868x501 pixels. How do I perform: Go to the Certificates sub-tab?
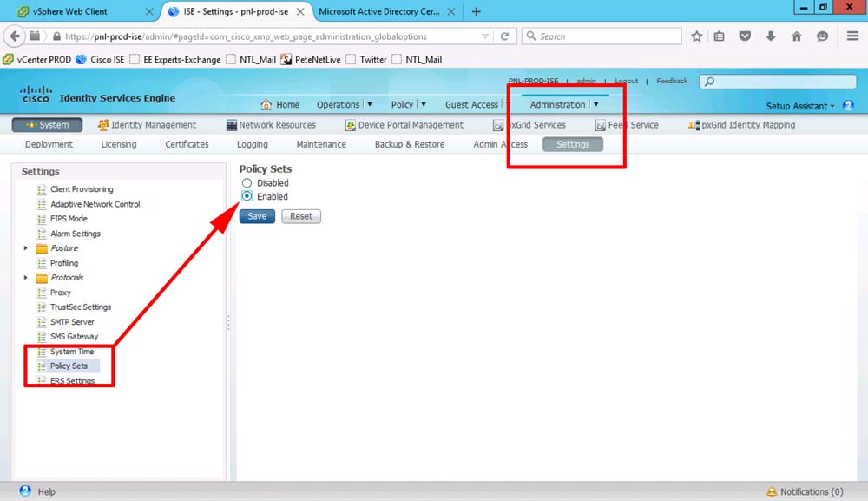pos(187,144)
